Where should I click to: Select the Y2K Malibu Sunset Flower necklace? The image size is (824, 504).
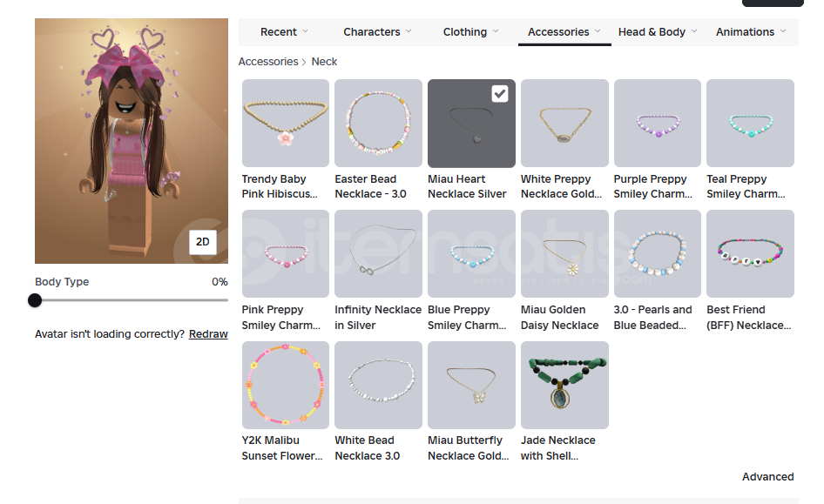pyautogui.click(x=286, y=385)
